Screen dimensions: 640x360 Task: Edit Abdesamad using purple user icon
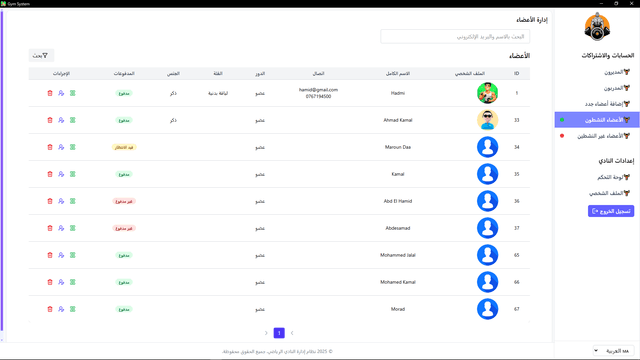(x=61, y=228)
